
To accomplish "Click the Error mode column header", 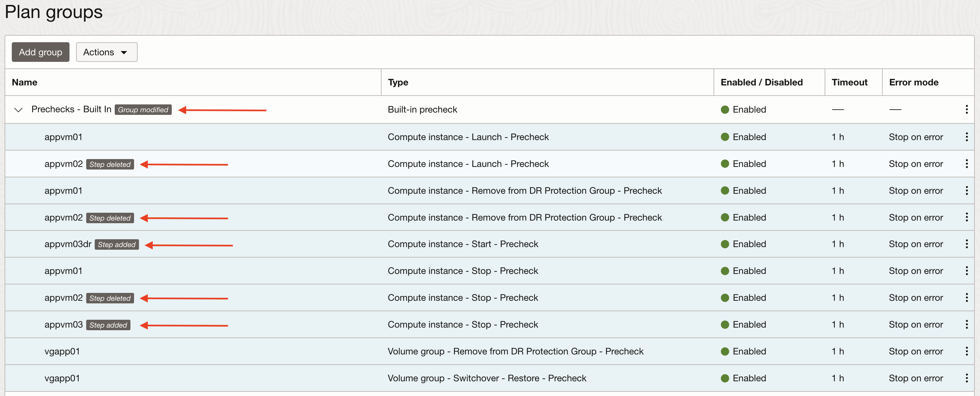I will click(x=913, y=82).
